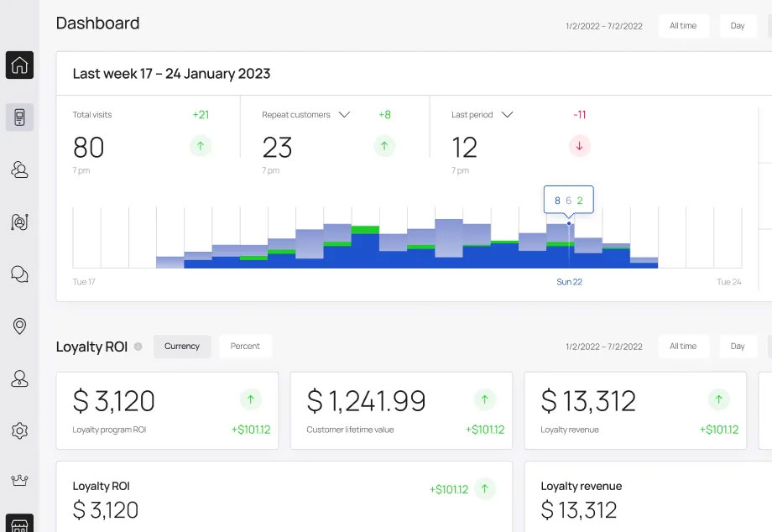
Task: Click the red down arrow under -11
Action: [x=579, y=146]
